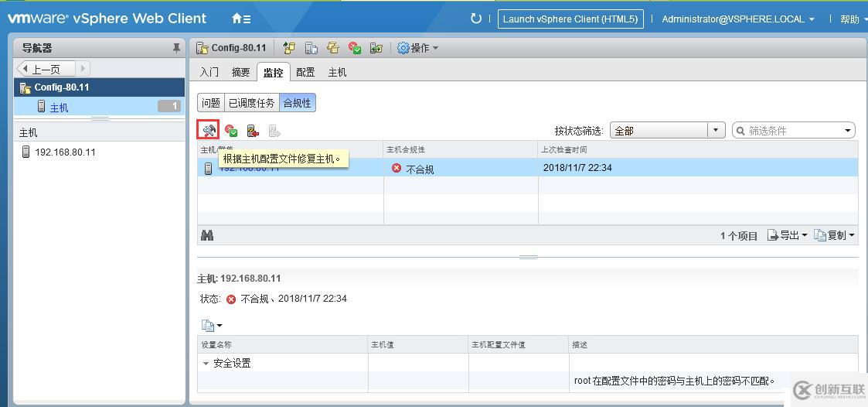Click the 描述 column header
The height and width of the screenshot is (407, 868).
(x=713, y=344)
